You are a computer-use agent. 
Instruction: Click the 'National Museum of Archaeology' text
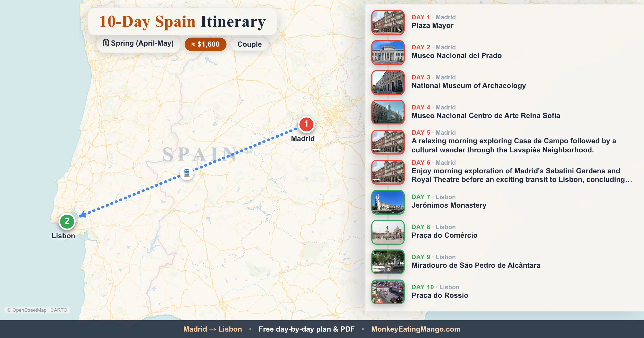pos(469,86)
